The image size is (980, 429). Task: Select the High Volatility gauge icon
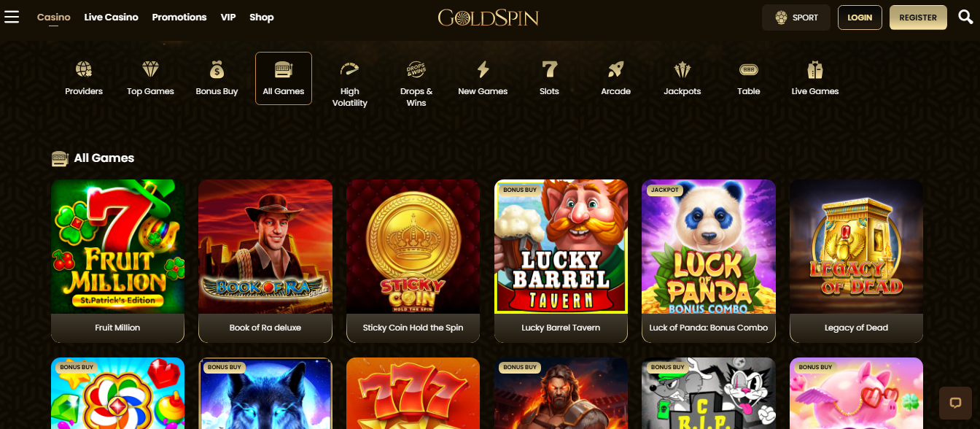pyautogui.click(x=350, y=69)
